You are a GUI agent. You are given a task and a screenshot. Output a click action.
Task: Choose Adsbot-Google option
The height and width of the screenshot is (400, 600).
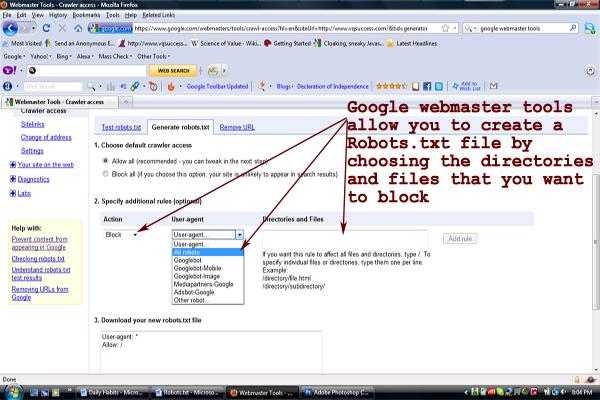point(207,292)
